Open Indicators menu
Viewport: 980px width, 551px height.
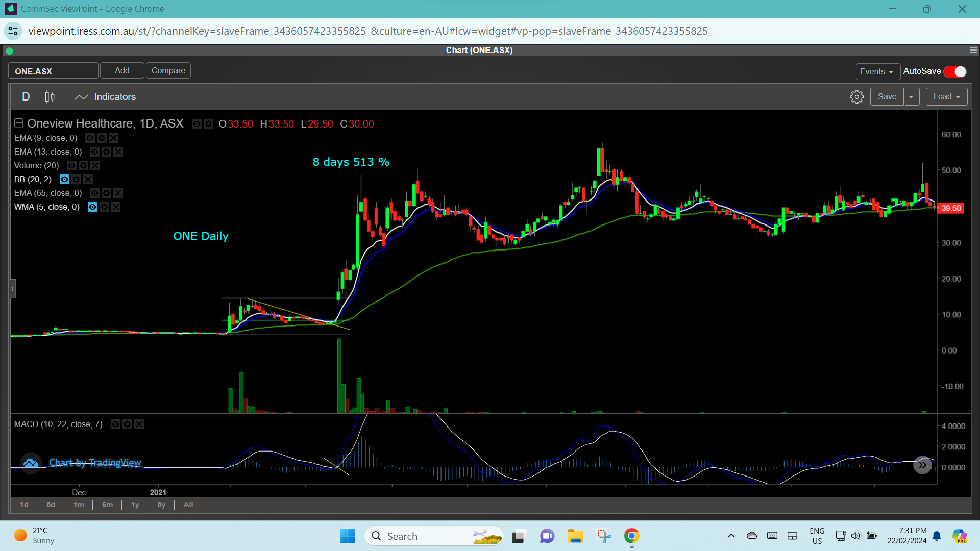(x=105, y=97)
